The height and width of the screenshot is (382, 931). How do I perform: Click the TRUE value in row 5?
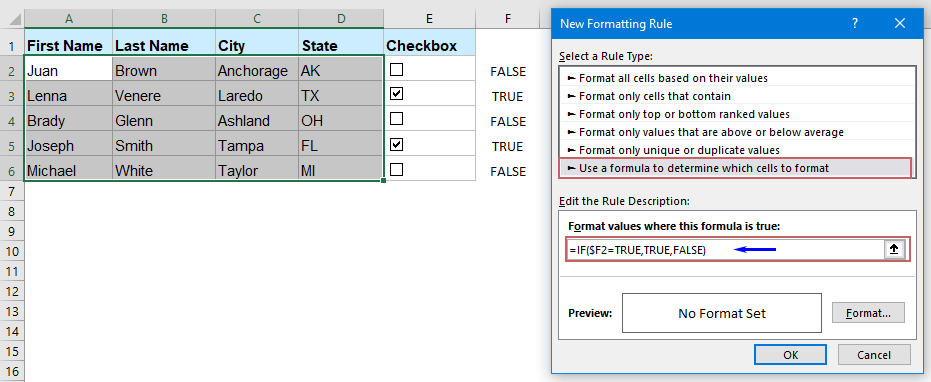[x=508, y=146]
